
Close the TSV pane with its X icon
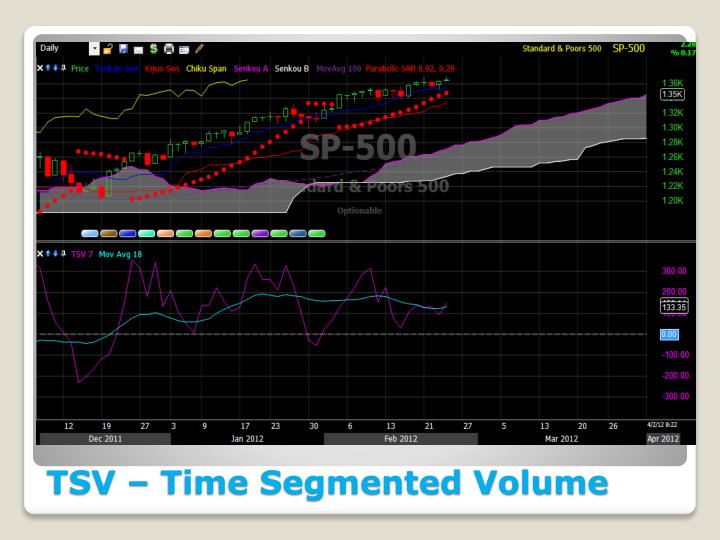pyautogui.click(x=40, y=253)
